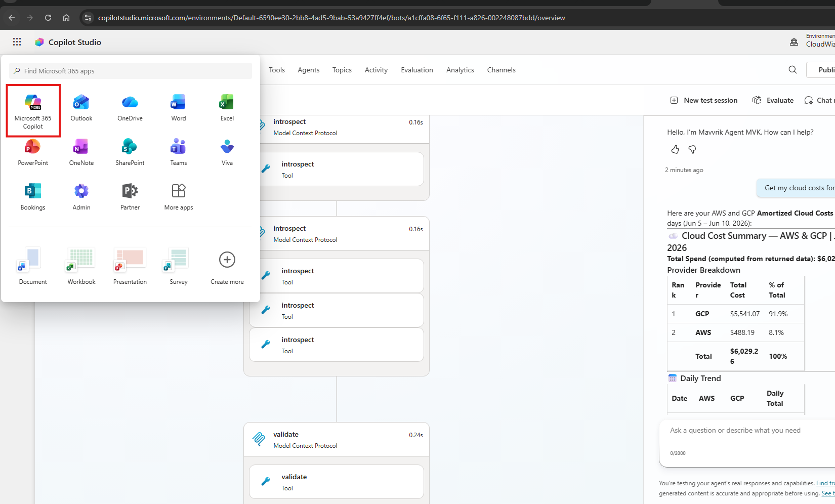Open Viva from app launcher
Screen dimensions: 835x504
click(x=227, y=153)
